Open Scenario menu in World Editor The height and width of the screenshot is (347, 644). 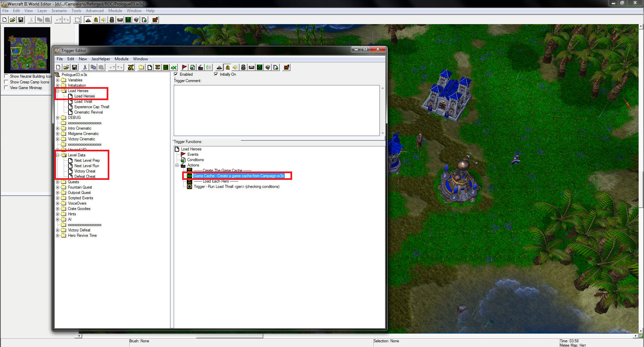[x=59, y=11]
